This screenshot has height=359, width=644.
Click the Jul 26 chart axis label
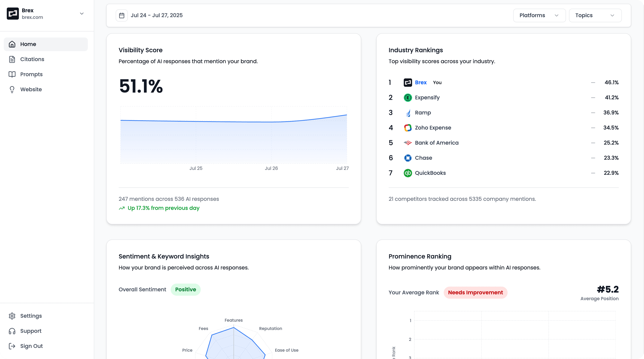[271, 168]
